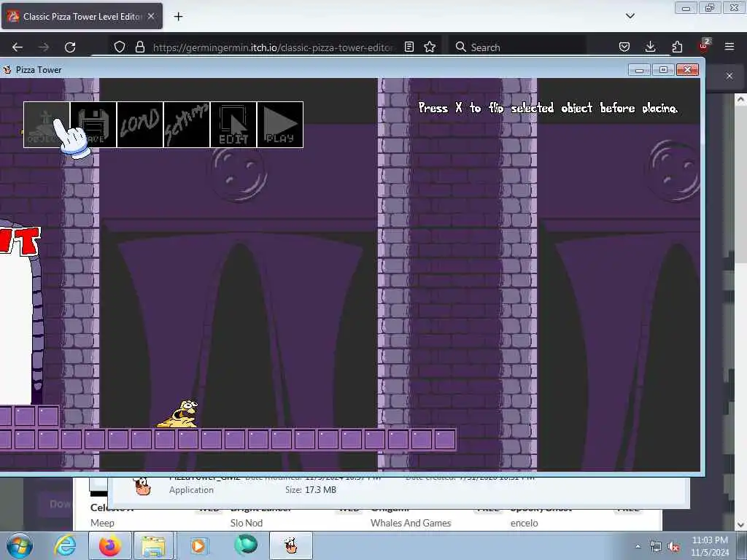This screenshot has height=560, width=747.
Task: Open the "Slo Nod" author link
Action: pyautogui.click(x=247, y=523)
